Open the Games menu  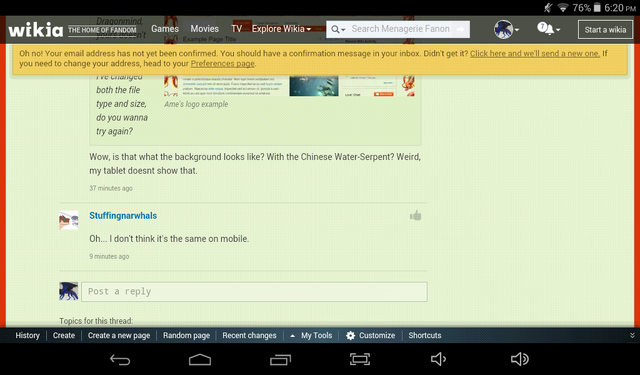pyautogui.click(x=165, y=29)
